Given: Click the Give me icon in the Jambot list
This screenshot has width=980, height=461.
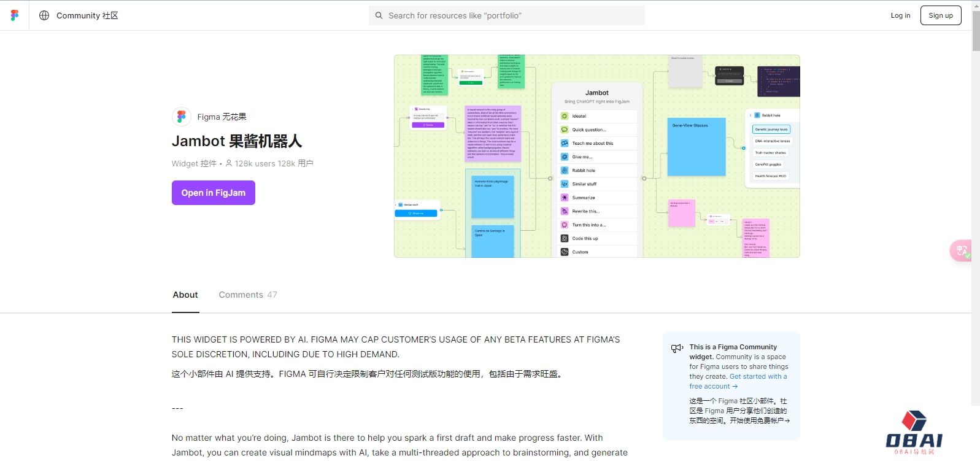Looking at the screenshot, I should [565, 157].
